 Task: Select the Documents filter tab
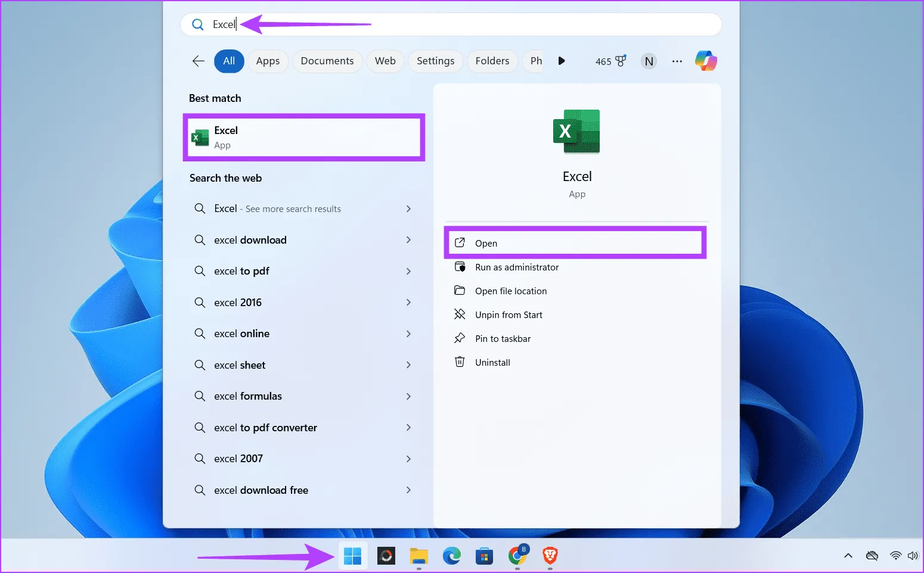[327, 61]
